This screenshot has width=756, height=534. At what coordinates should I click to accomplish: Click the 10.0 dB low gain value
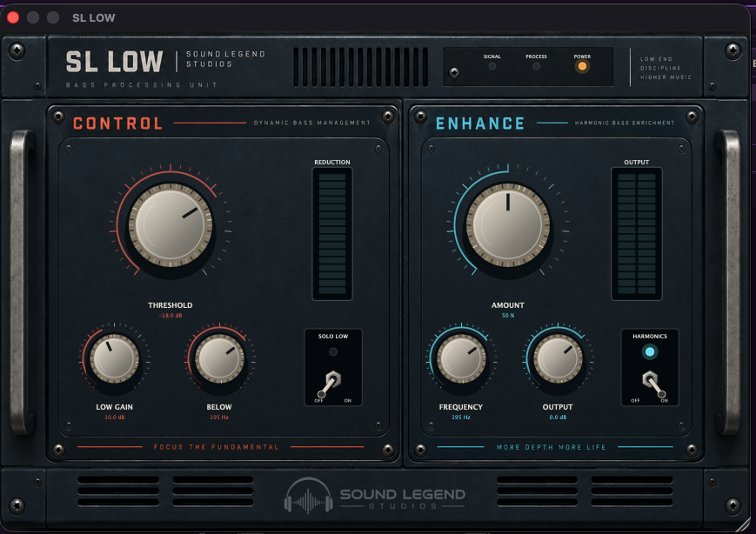tap(114, 417)
